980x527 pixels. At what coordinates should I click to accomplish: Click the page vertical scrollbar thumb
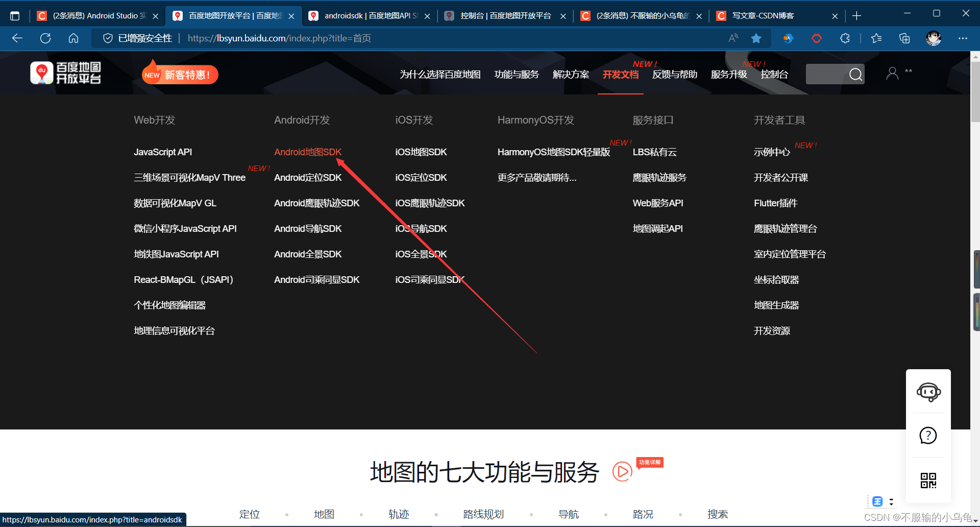975,91
